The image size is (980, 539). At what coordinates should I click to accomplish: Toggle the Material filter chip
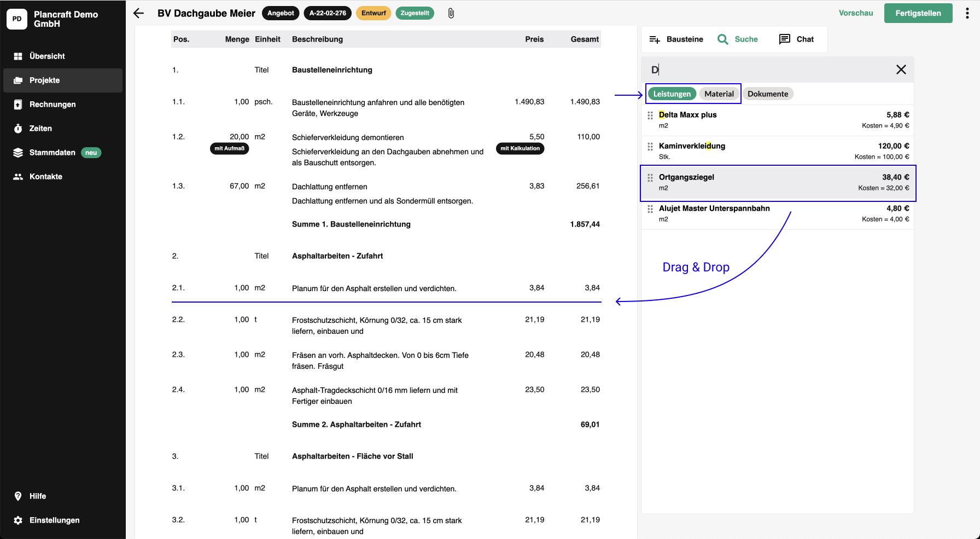pos(719,94)
